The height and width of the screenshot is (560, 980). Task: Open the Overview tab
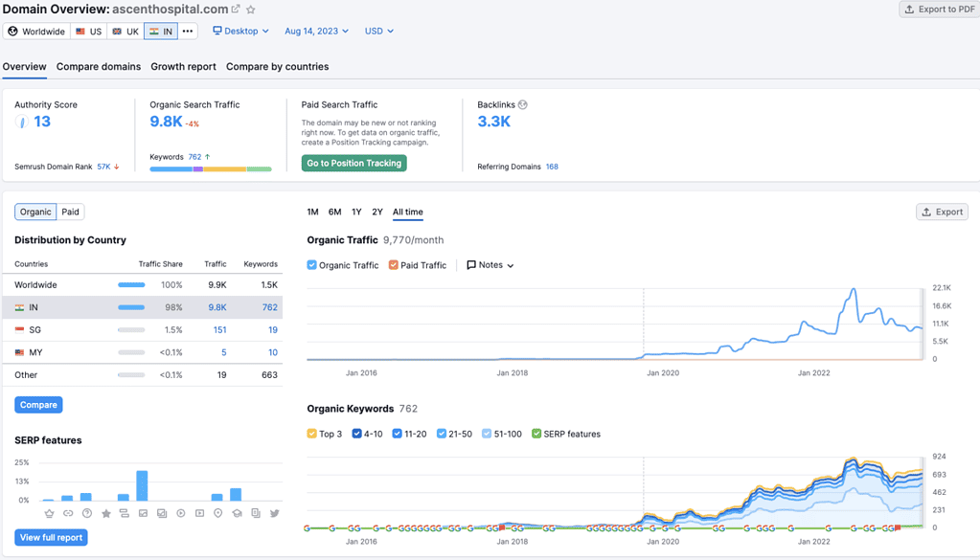click(x=24, y=66)
